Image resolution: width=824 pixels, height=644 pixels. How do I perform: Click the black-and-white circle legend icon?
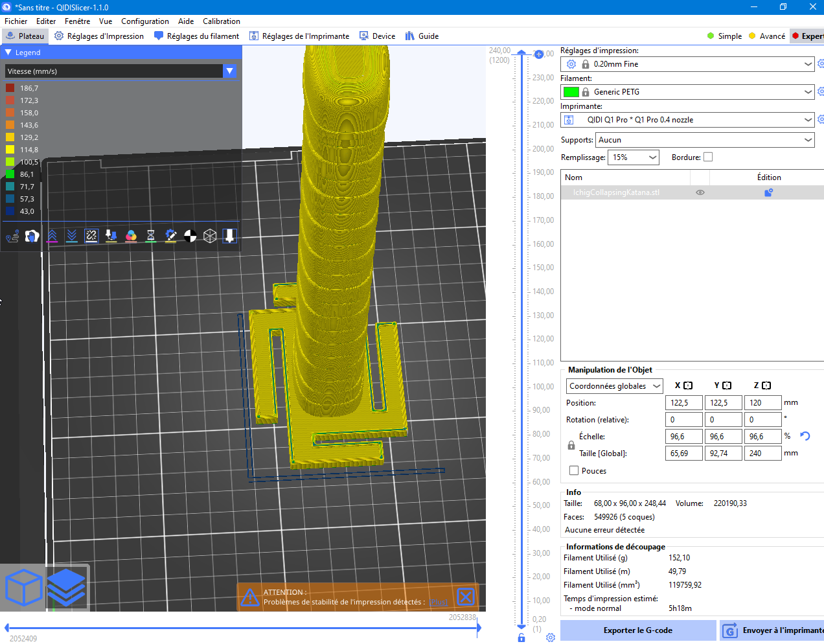point(190,236)
